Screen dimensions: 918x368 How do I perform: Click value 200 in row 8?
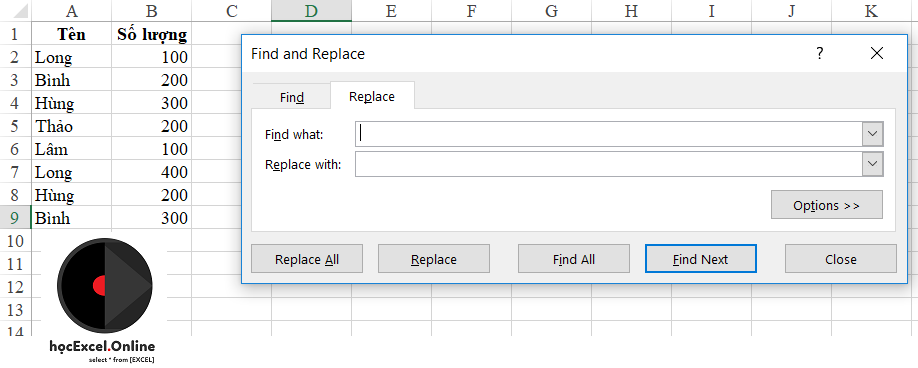click(x=152, y=195)
